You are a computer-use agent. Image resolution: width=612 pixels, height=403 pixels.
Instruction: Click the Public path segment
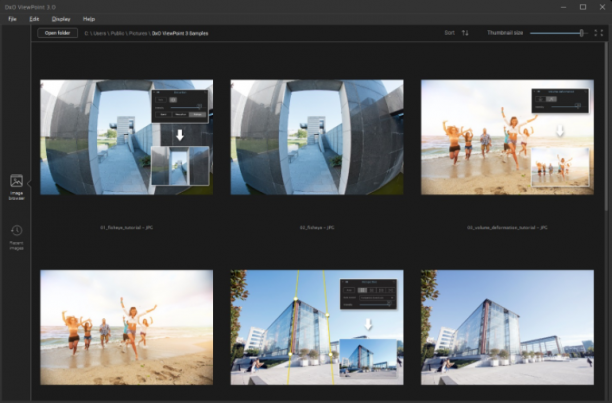tap(117, 34)
